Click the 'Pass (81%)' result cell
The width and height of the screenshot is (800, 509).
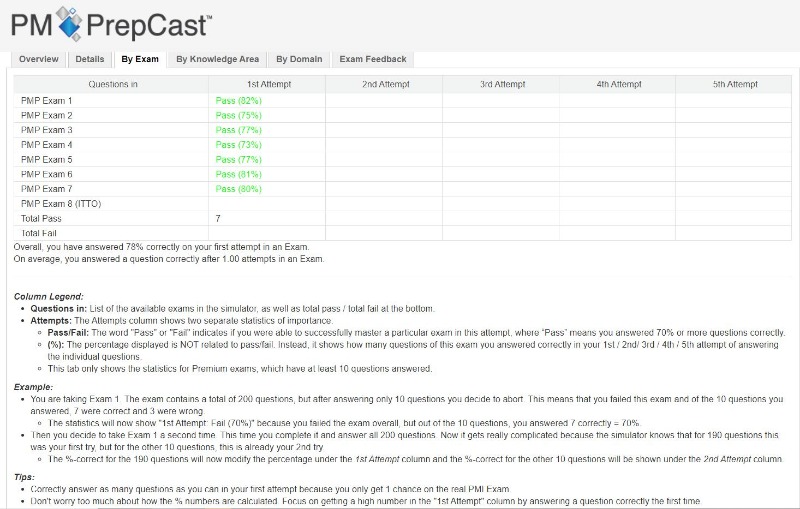pos(238,174)
